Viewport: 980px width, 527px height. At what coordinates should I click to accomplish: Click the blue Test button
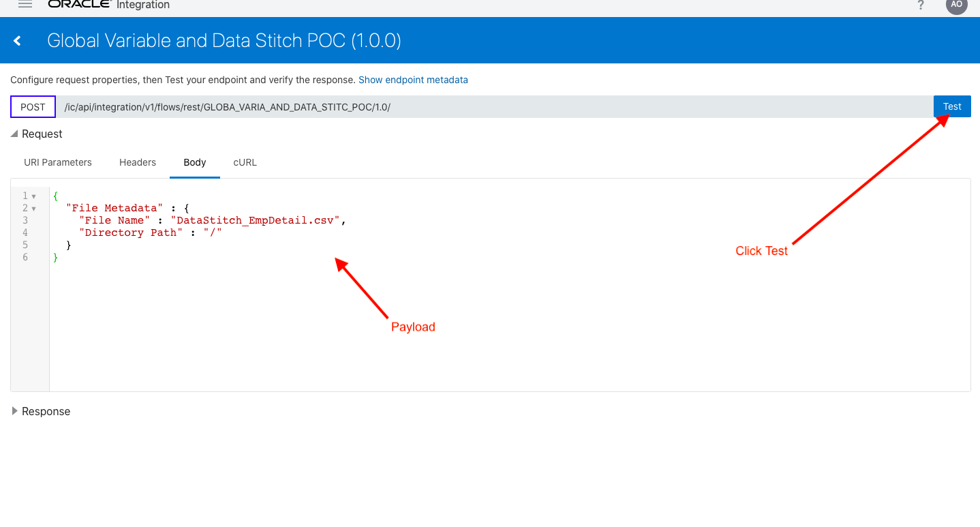tap(952, 106)
